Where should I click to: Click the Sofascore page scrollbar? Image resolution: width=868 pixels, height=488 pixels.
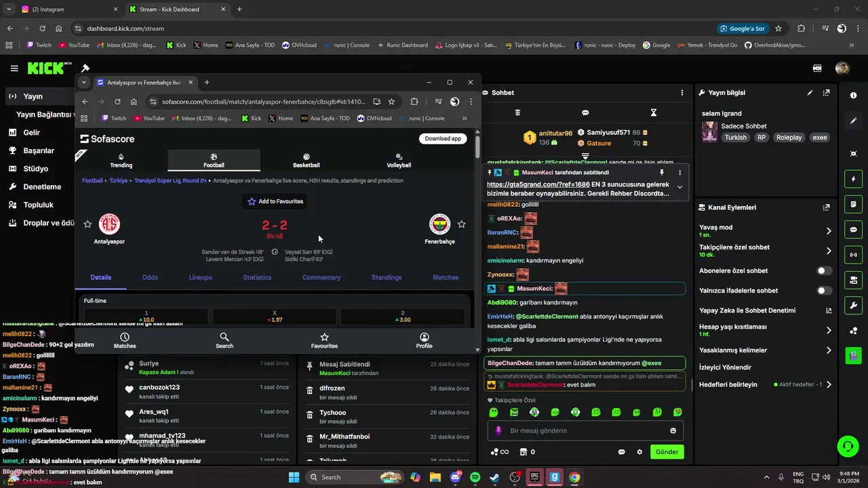(477, 146)
